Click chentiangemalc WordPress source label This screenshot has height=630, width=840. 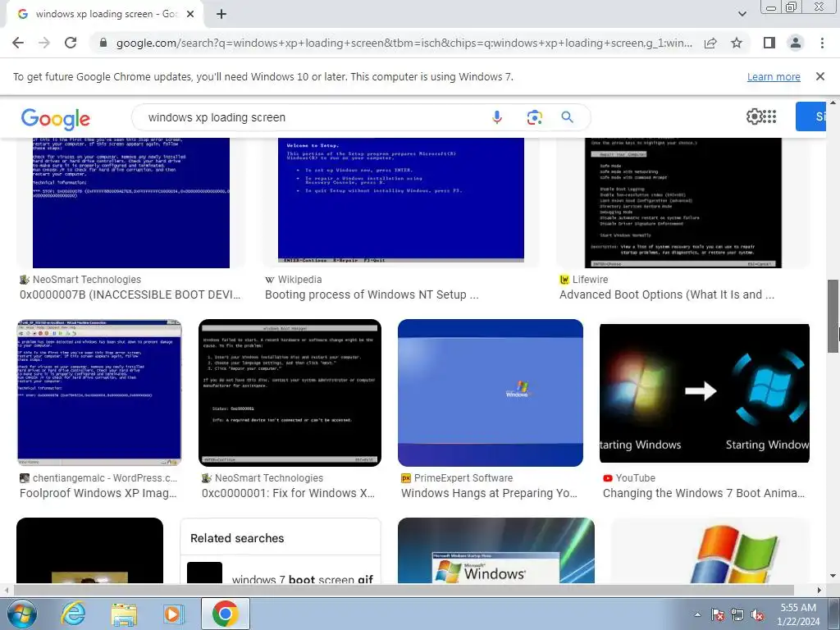104,478
